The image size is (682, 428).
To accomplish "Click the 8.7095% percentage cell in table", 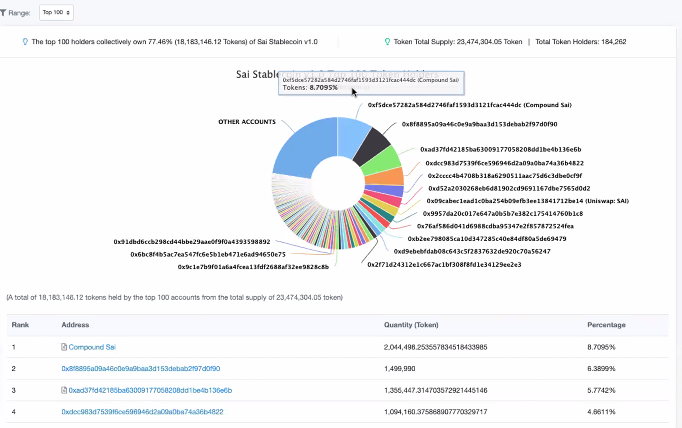I will click(601, 347).
